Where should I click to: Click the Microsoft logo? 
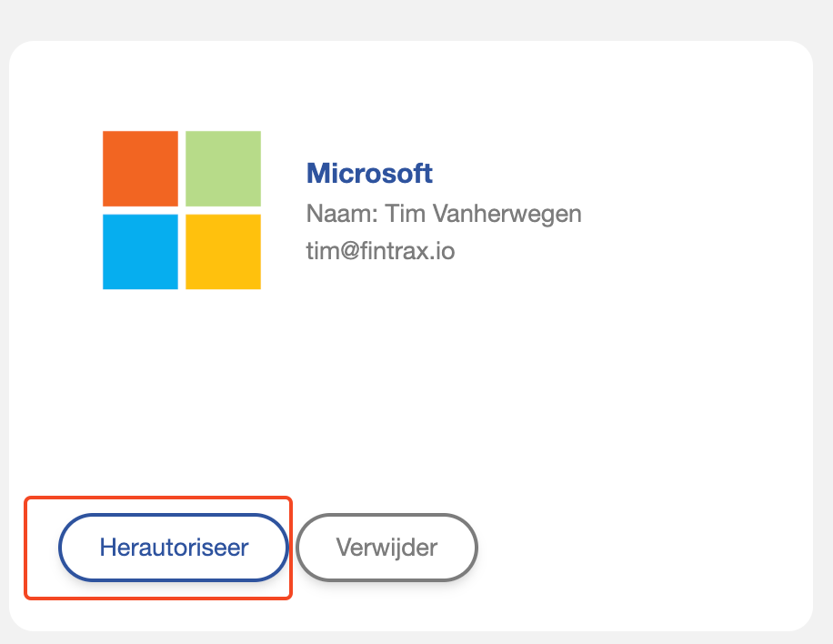click(182, 210)
